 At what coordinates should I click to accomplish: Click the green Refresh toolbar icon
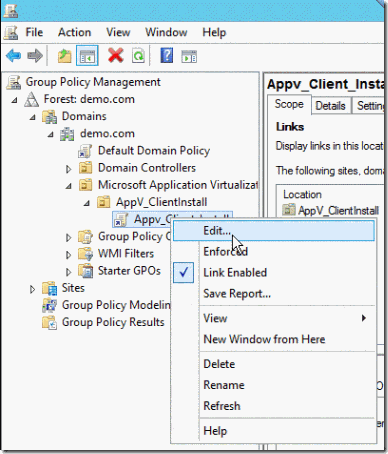138,56
